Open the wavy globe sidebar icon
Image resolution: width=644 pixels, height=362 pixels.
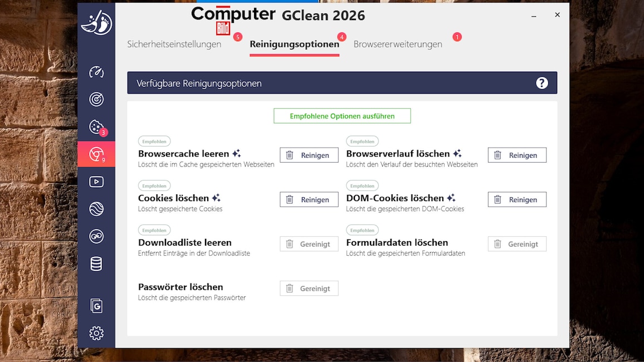click(x=96, y=209)
